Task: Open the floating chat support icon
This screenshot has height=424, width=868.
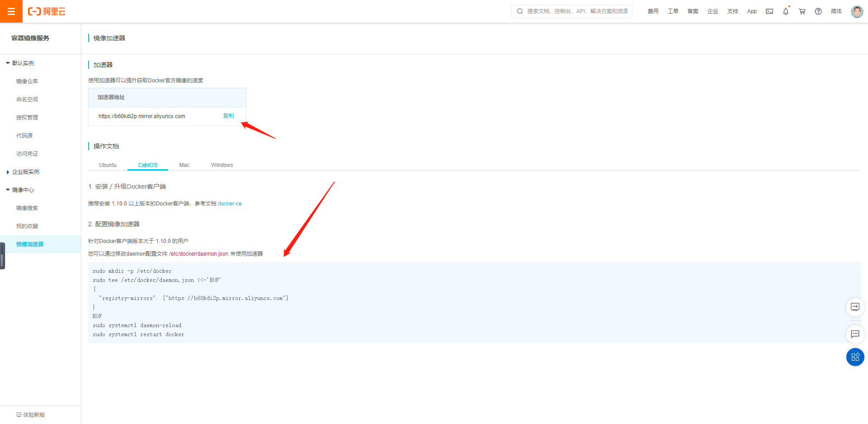Action: [855, 334]
